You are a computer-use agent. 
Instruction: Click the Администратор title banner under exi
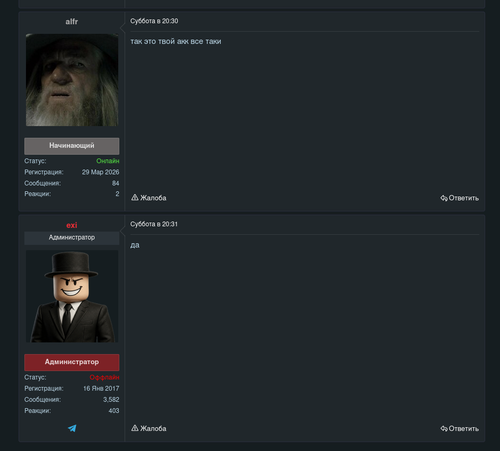[x=72, y=238]
